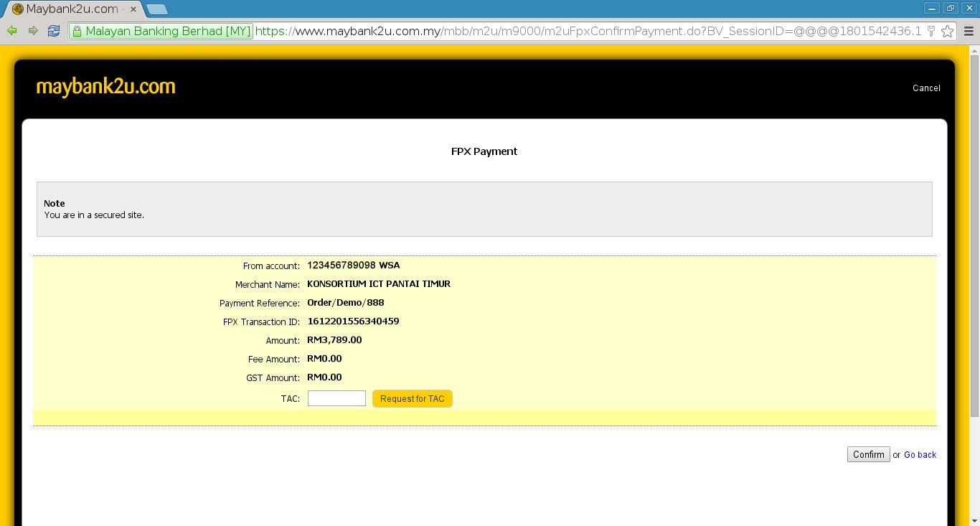Minimize the browser window
Screen dimensions: 980x526
932,8
